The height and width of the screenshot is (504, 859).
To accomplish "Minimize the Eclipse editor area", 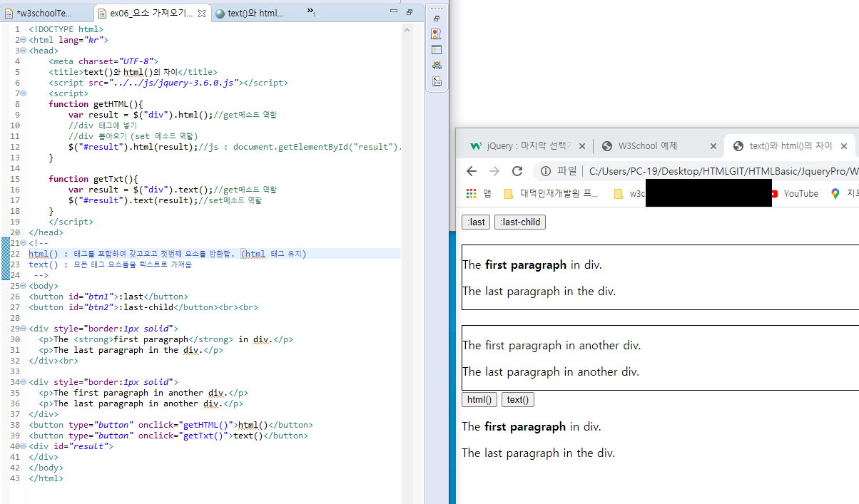I will click(395, 12).
